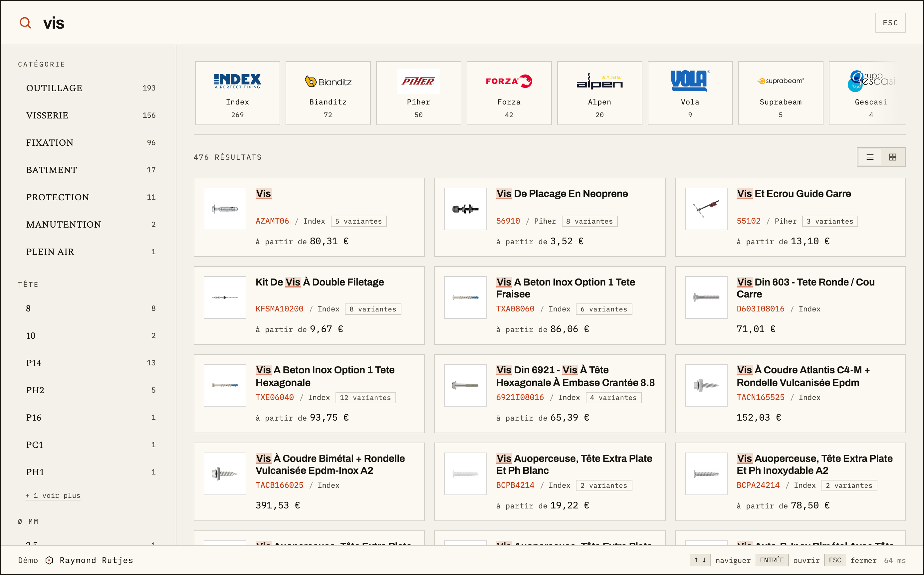Close the search with the top ESC button
Image resolution: width=924 pixels, height=575 pixels.
click(890, 23)
